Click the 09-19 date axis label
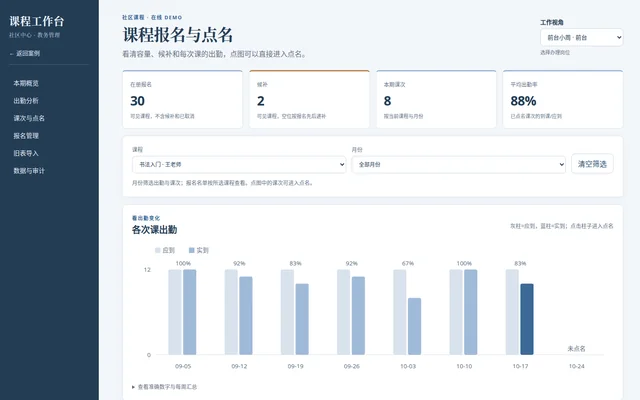The width and height of the screenshot is (640, 400). pyautogui.click(x=296, y=367)
